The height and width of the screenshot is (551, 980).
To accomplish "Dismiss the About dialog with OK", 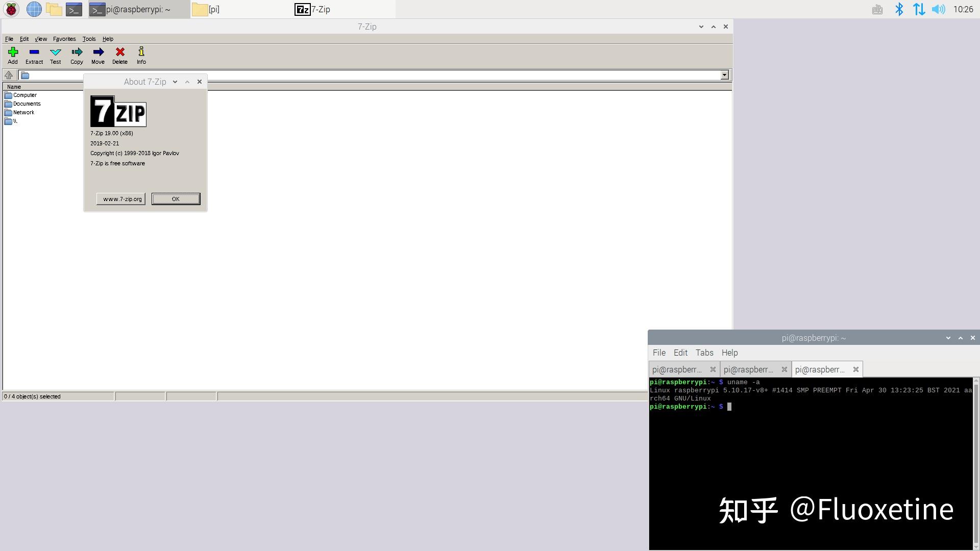I will click(176, 199).
